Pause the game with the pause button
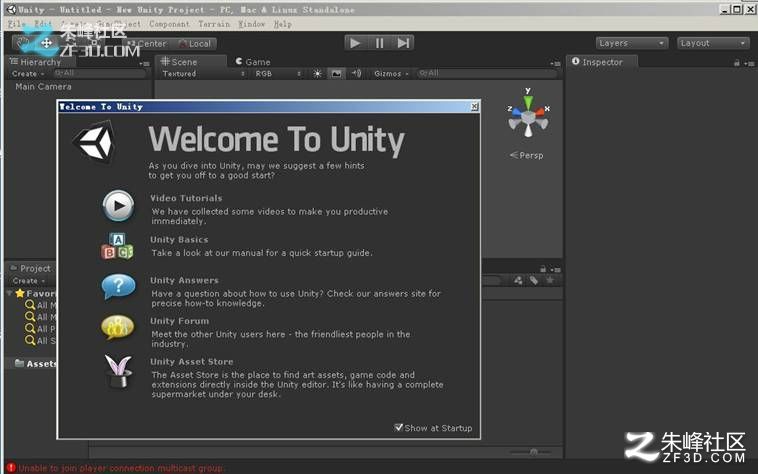This screenshot has height=474, width=758. 379,43
